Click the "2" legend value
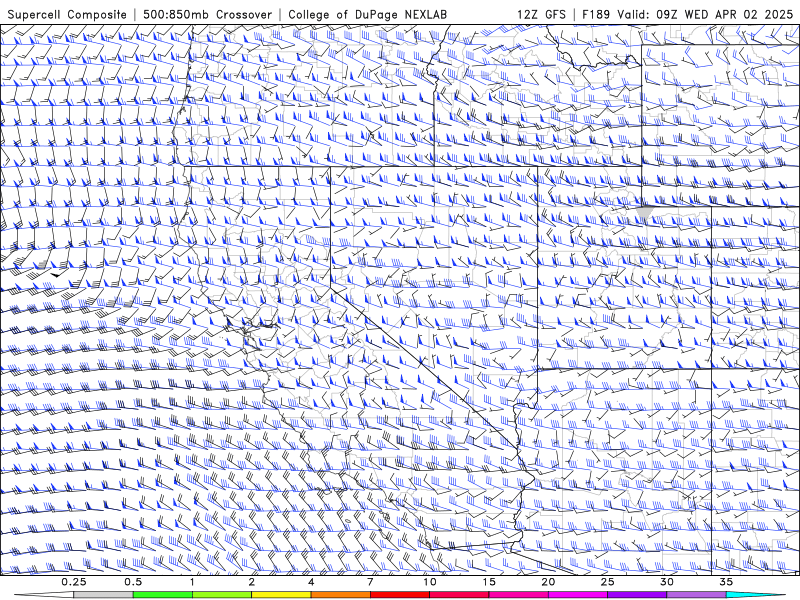The height and width of the screenshot is (600, 800). tap(252, 582)
